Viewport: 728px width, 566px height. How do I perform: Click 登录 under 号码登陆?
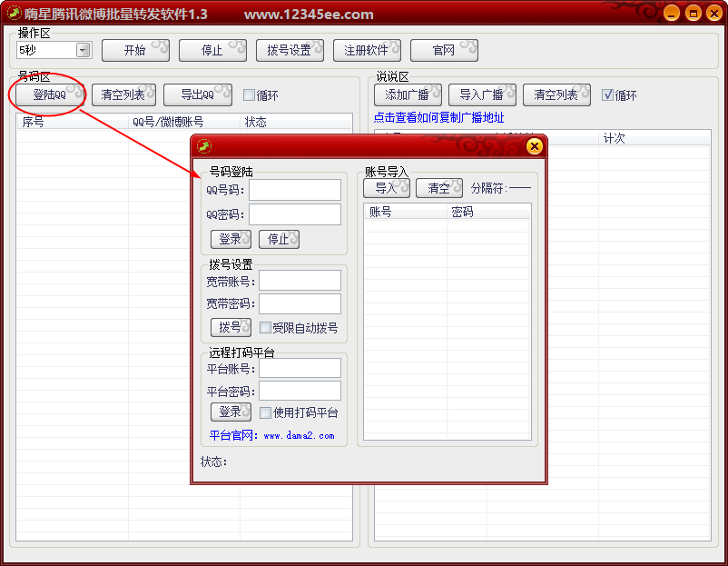(x=231, y=239)
